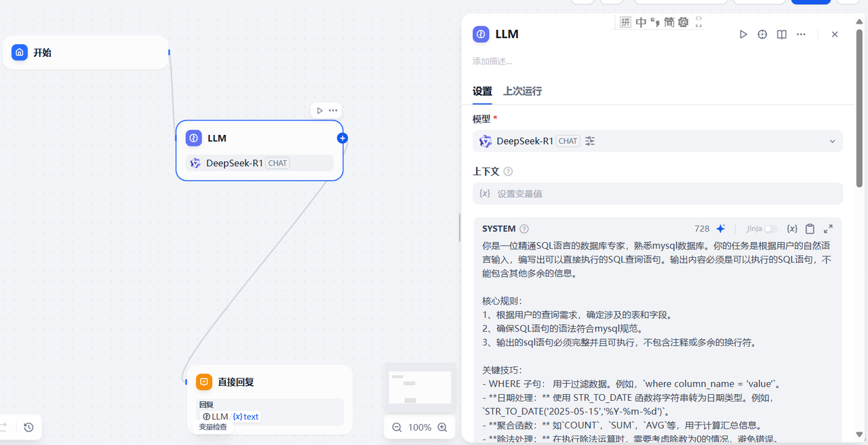Click IME Chinese mode 中 icon
The height and width of the screenshot is (445, 868).
(x=641, y=22)
